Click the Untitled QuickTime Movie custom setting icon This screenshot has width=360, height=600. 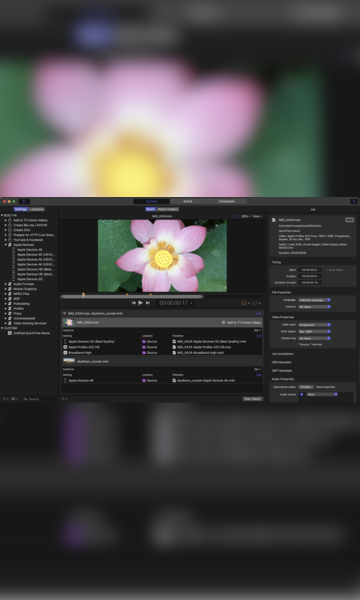pyautogui.click(x=10, y=333)
